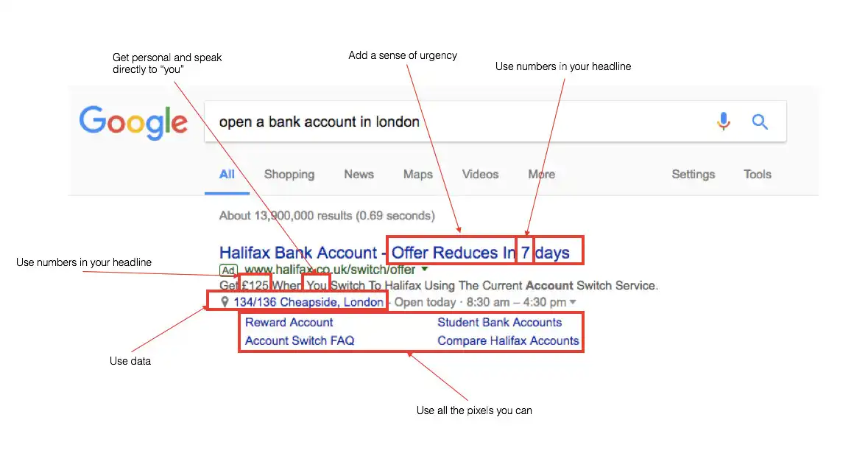Open the 134/136 Cheapside, London address link

coord(308,302)
